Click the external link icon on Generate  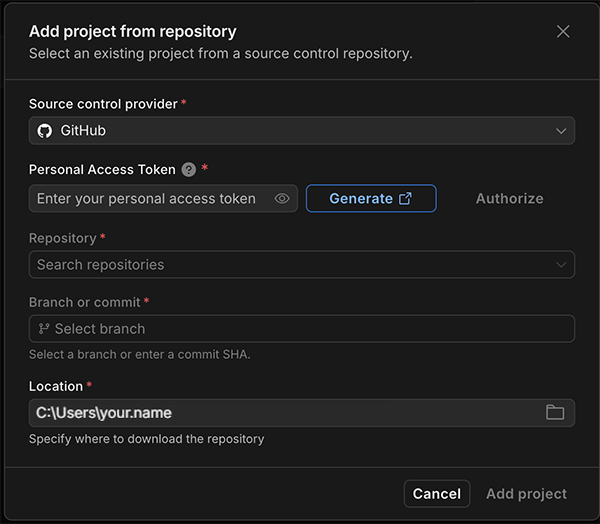405,199
